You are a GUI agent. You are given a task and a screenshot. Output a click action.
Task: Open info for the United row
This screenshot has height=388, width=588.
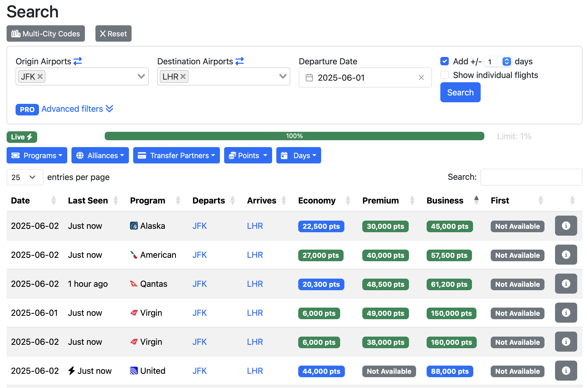point(566,371)
